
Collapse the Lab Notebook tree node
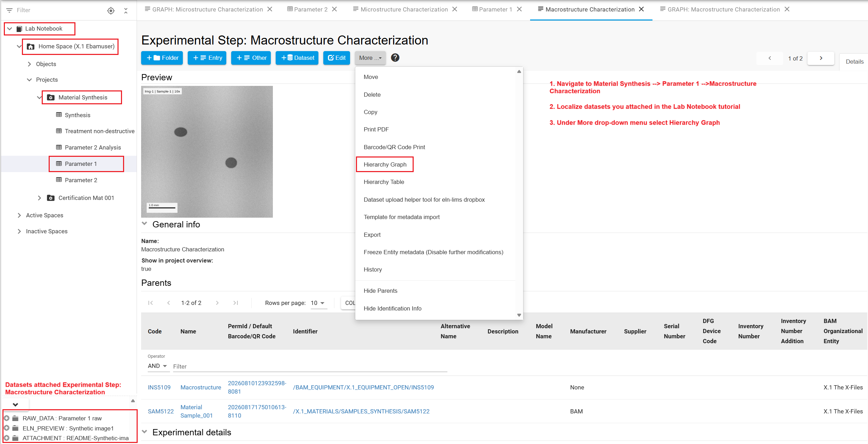[10, 29]
